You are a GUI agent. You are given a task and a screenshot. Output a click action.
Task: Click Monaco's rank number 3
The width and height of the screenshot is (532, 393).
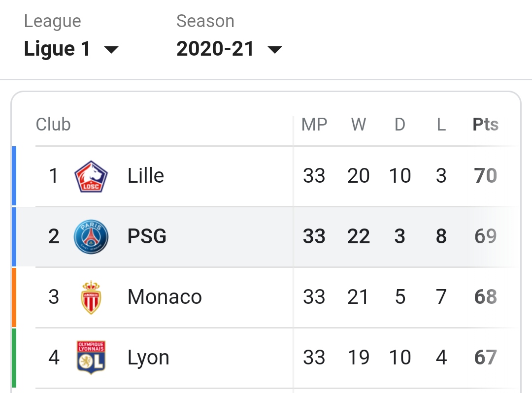tap(54, 297)
